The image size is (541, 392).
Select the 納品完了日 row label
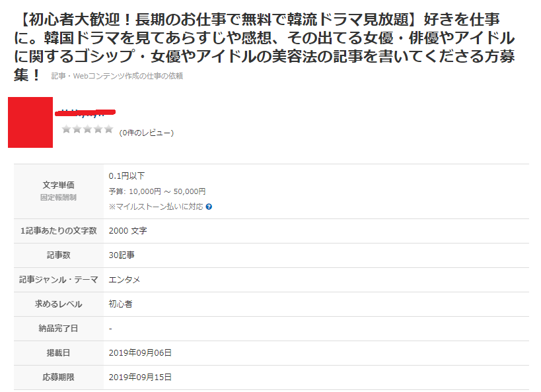coord(59,329)
